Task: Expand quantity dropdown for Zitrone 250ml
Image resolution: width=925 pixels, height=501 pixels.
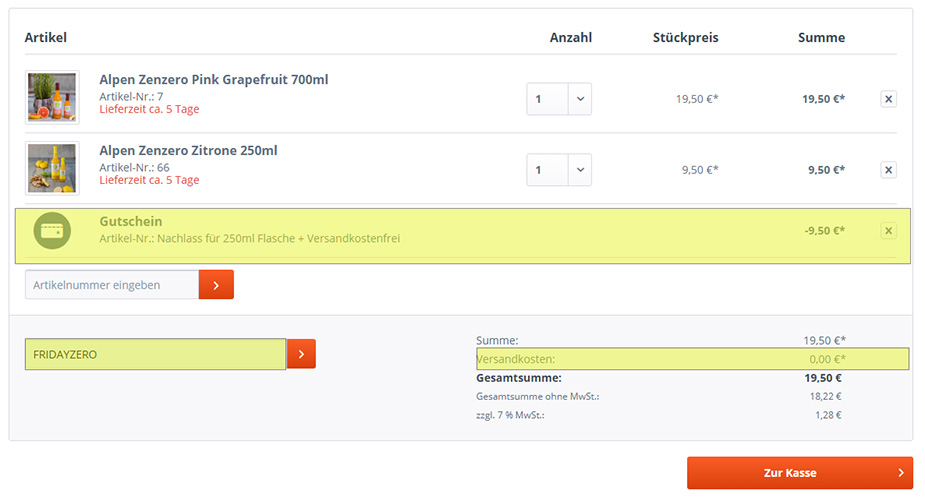Action: click(x=580, y=170)
